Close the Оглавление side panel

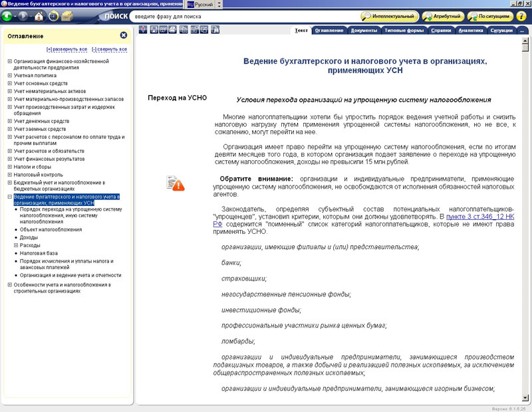124,35
